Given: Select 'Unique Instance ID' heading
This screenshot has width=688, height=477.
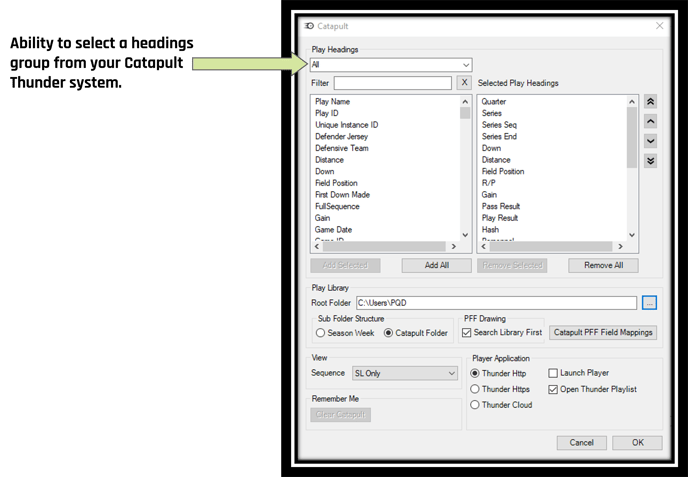Looking at the screenshot, I should (x=346, y=125).
